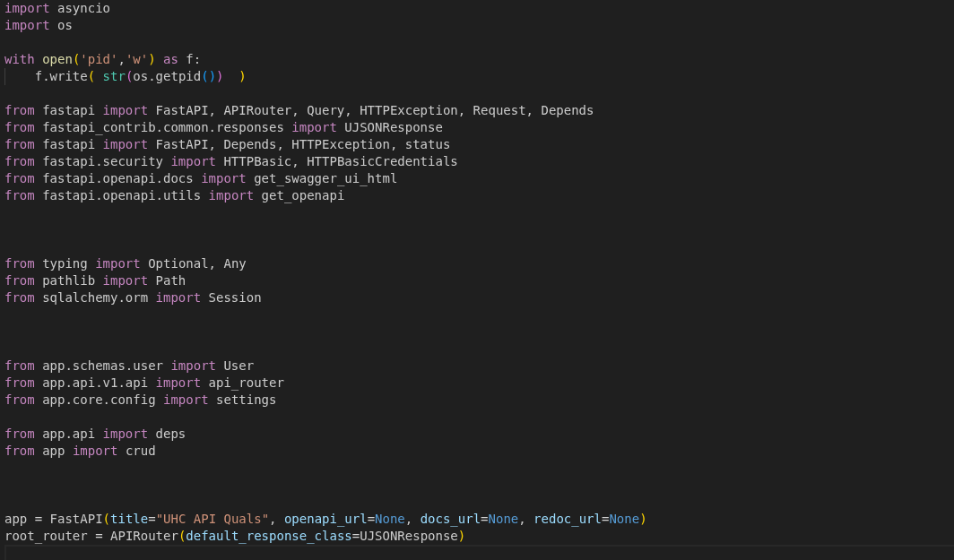Click 'APIRouter' in the first fastapi import
Screen dimensions: 954x560
257,111
